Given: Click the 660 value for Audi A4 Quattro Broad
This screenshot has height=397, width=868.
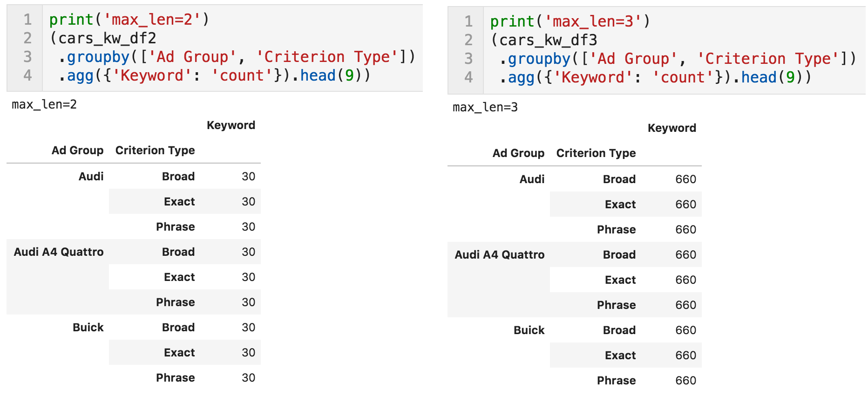Looking at the screenshot, I should pyautogui.click(x=686, y=255).
